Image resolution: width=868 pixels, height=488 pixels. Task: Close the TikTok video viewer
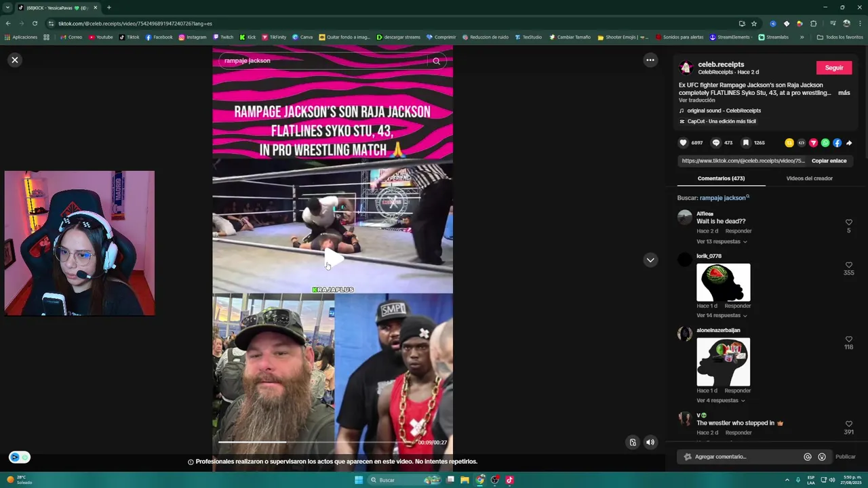click(14, 60)
